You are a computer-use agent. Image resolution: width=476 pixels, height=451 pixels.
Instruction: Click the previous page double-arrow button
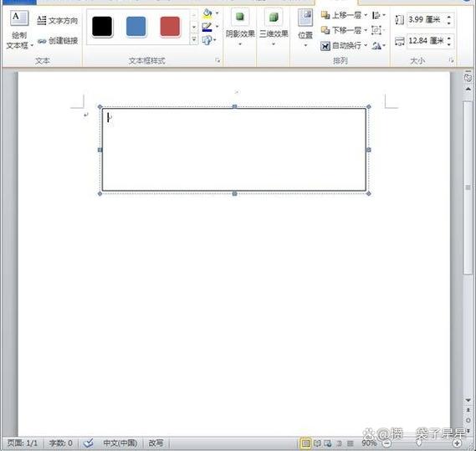pyautogui.click(x=468, y=410)
